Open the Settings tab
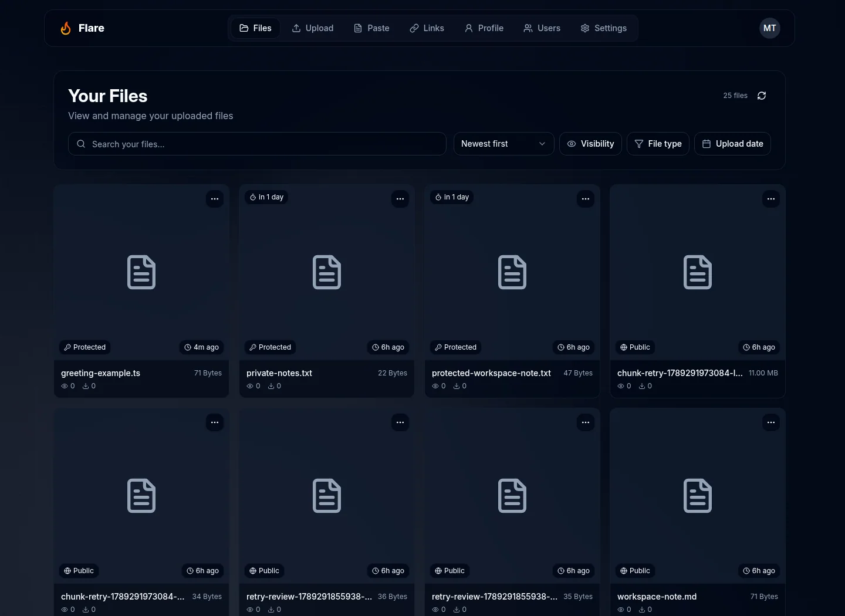The height and width of the screenshot is (616, 845). point(604,28)
